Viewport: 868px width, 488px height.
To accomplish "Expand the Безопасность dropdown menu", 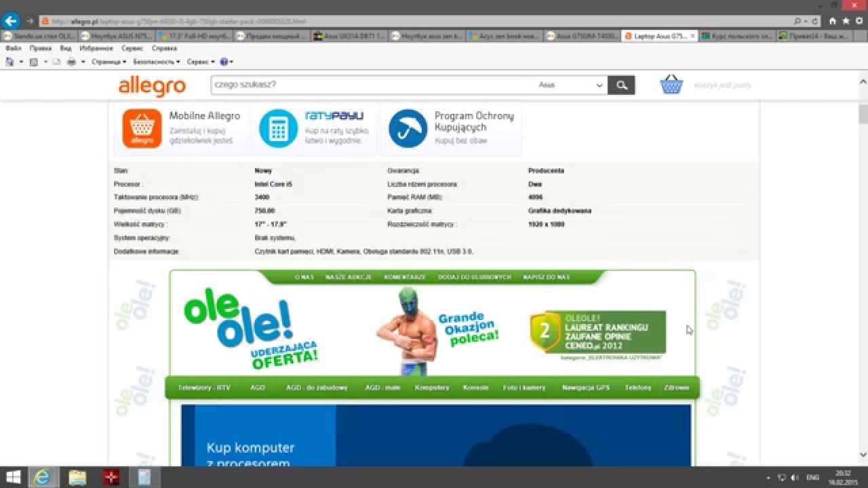I will [x=157, y=62].
